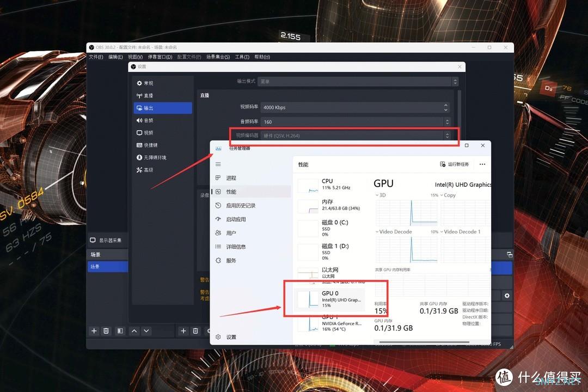Screen dimensions: 588x392
Task: Select 磁盘 1 (D:) performance entry
Action: (x=330, y=252)
